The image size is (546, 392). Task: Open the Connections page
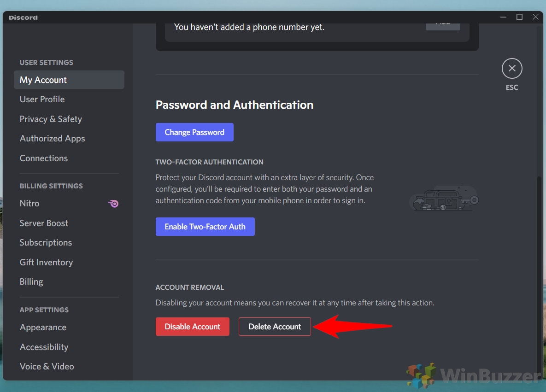(x=44, y=158)
